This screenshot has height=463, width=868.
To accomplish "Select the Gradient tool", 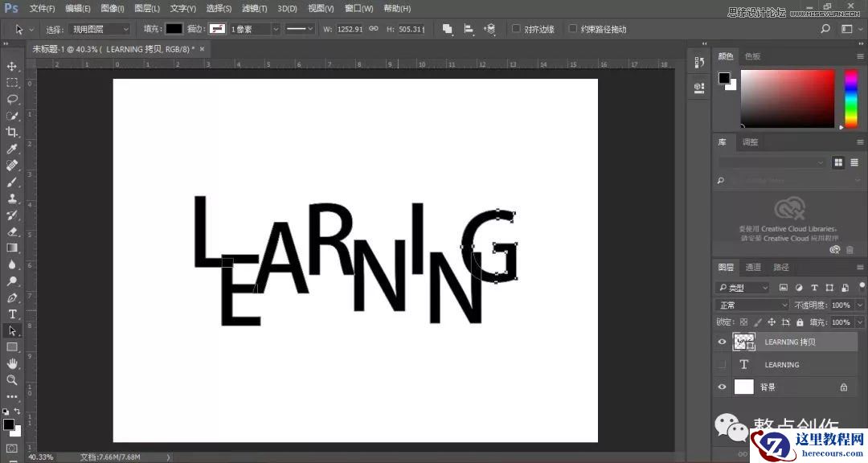I will click(11, 248).
